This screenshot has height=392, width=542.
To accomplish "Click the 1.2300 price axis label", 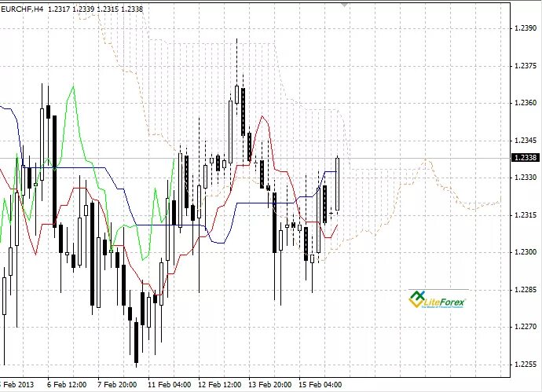I will (x=526, y=252).
